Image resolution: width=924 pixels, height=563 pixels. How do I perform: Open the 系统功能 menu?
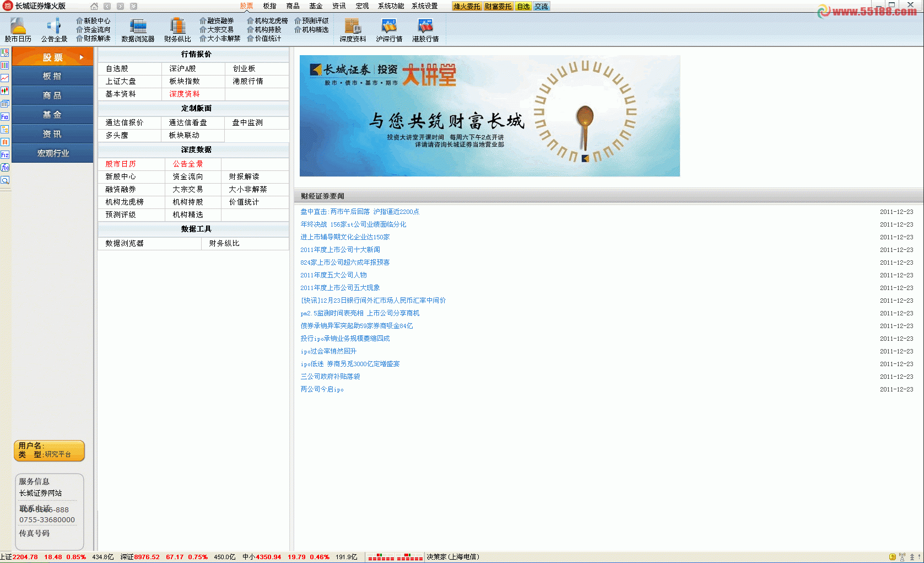pos(391,6)
